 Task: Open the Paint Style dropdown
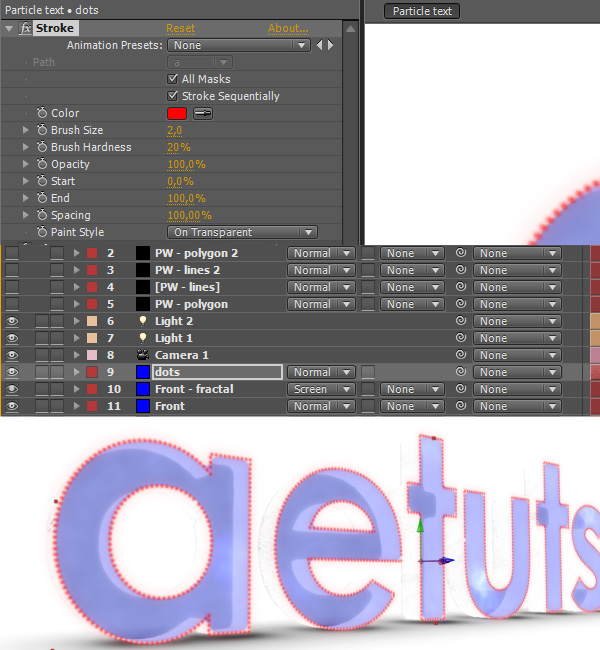[243, 232]
